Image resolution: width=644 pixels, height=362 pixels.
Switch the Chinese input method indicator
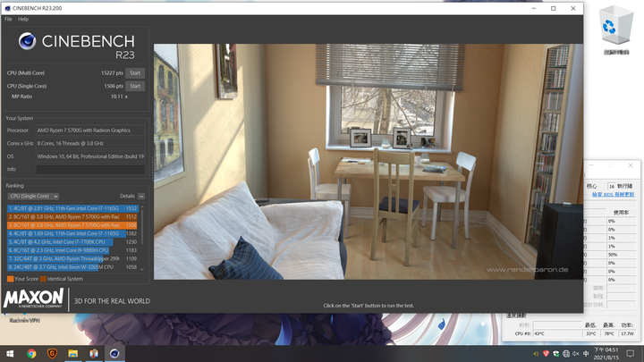tap(586, 353)
